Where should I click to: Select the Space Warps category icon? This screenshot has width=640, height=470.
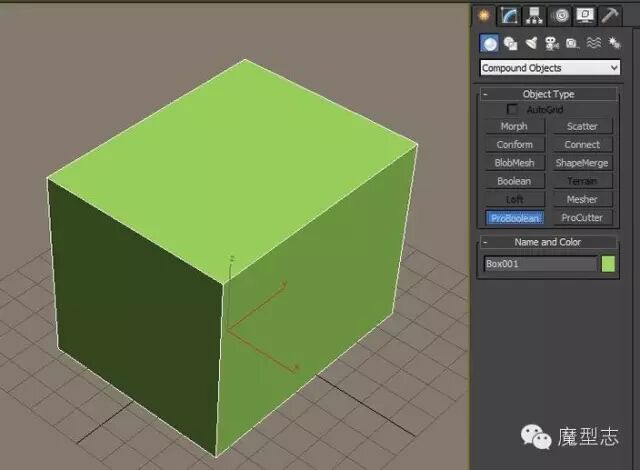tap(593, 43)
